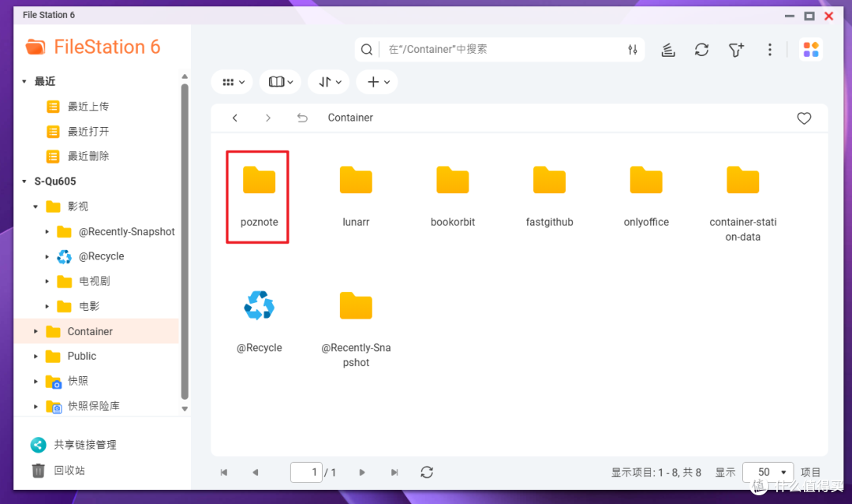Open advanced search filter settings icon
This screenshot has height=504, width=852.
633,50
